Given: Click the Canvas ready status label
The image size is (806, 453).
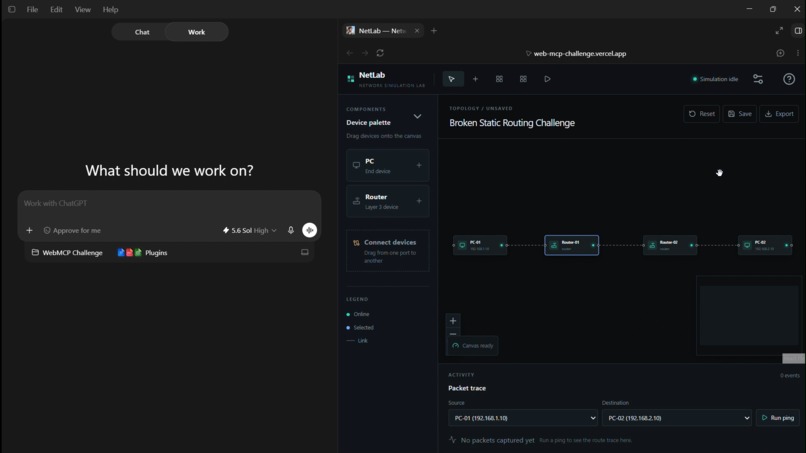Looking at the screenshot, I should click(472, 346).
